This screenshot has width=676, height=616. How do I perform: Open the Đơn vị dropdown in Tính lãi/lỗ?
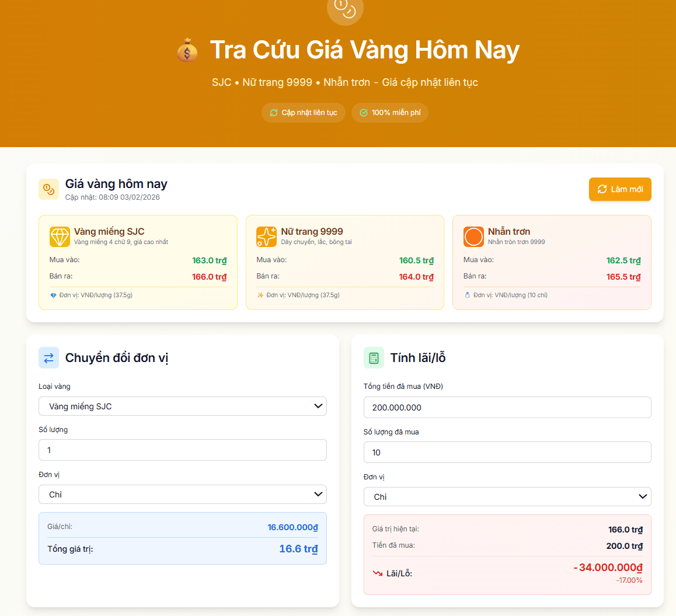(507, 496)
